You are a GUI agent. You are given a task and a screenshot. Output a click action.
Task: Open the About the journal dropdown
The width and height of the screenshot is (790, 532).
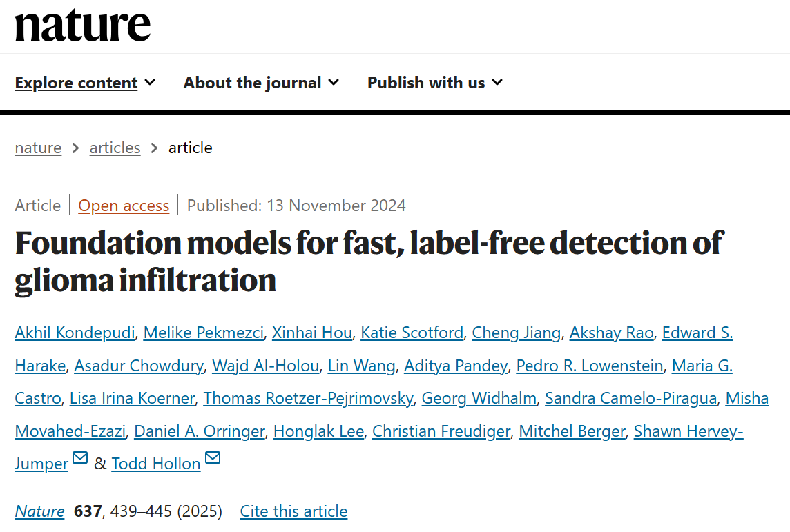pos(261,83)
